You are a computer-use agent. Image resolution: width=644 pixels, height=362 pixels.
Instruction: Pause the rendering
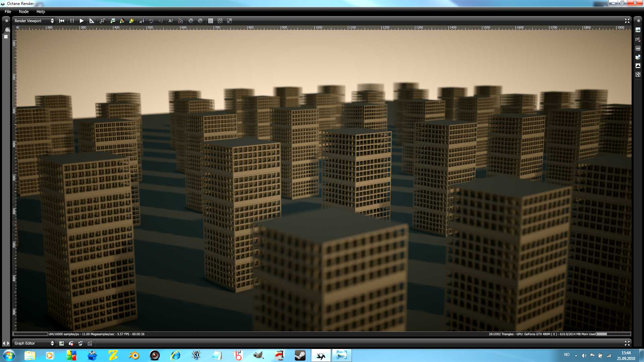(x=72, y=21)
